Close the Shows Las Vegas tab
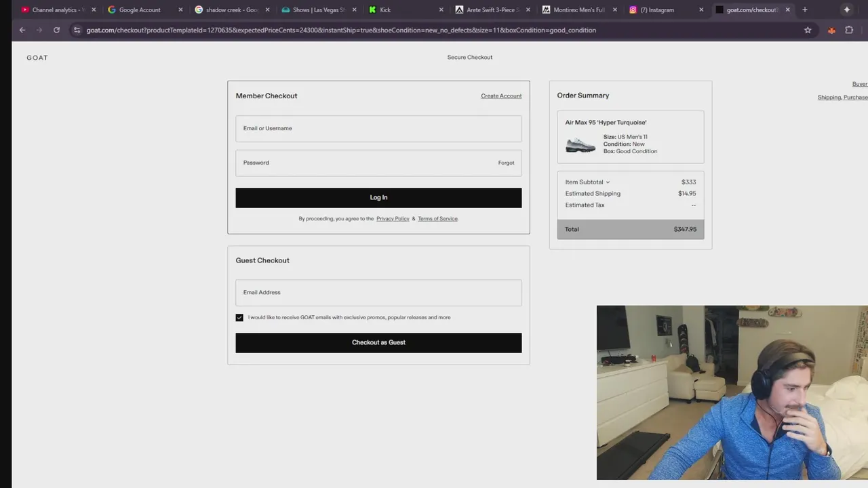 point(354,9)
